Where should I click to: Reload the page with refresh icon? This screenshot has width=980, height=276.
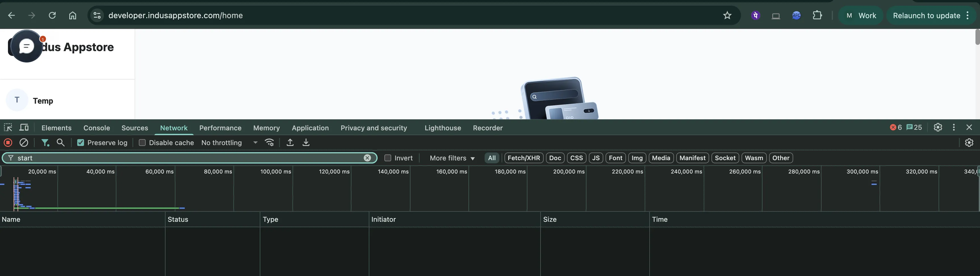[52, 16]
